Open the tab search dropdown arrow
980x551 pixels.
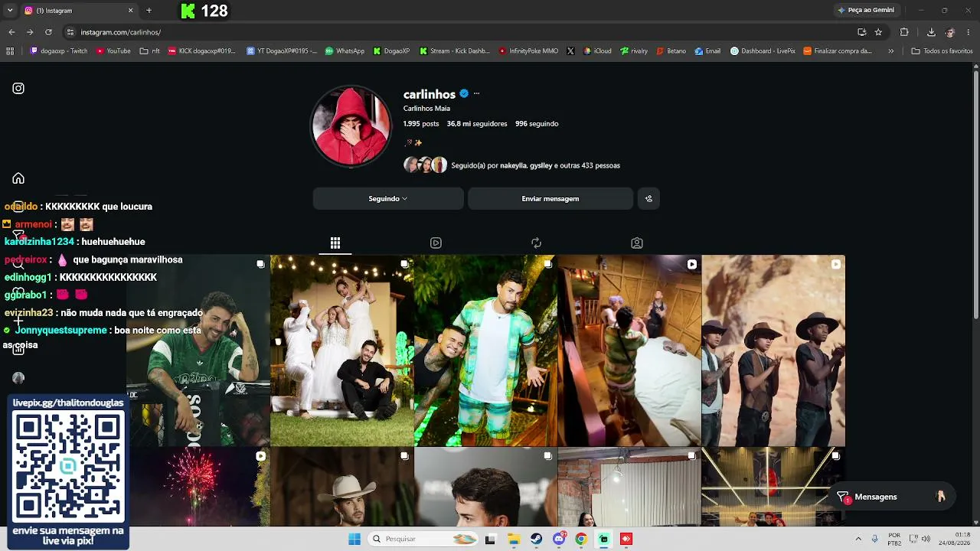10,11
